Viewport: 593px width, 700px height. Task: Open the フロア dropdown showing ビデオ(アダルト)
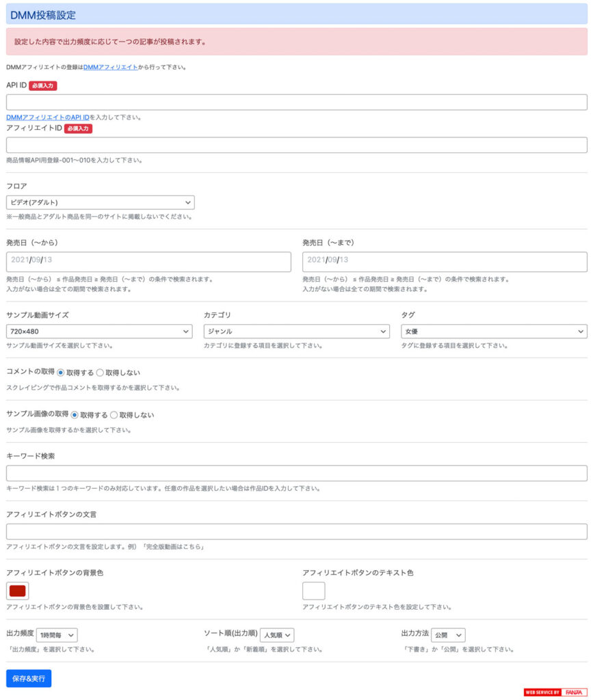101,202
